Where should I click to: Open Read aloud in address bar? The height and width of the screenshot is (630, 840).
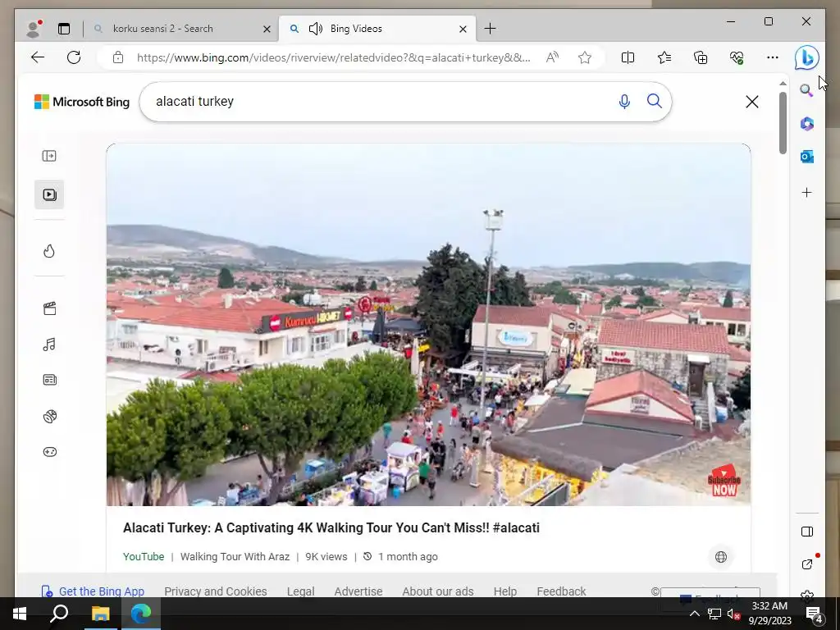click(x=552, y=57)
